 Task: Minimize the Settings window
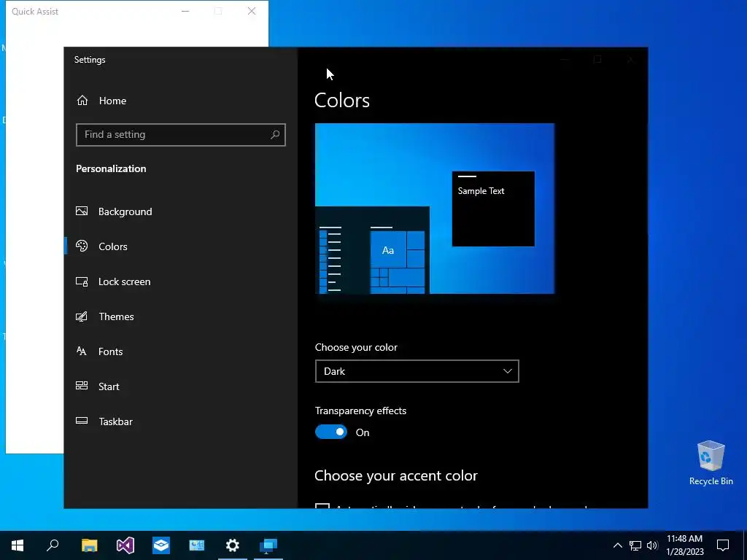coord(565,60)
